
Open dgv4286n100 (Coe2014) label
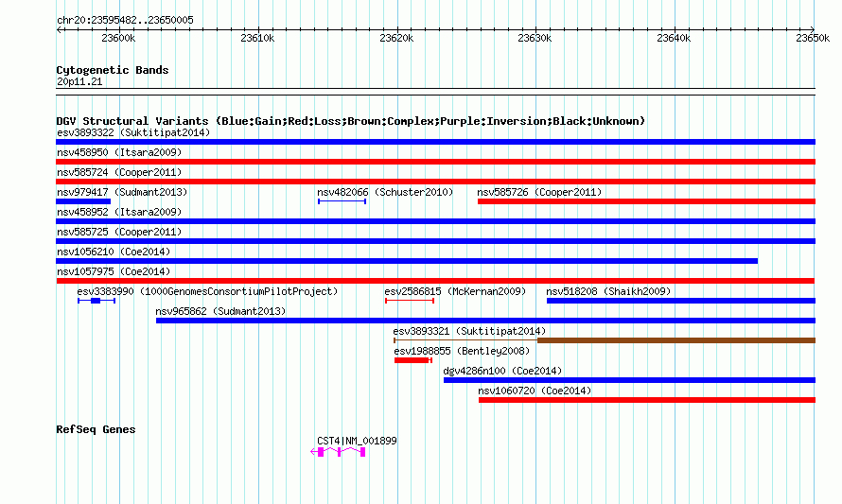[502, 371]
